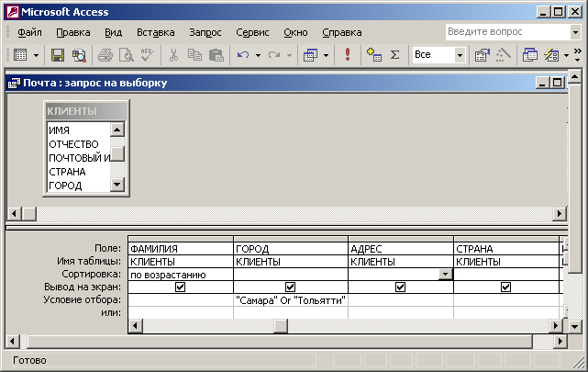Click the Paste clipboard icon
This screenshot has height=372, width=588.
point(216,55)
